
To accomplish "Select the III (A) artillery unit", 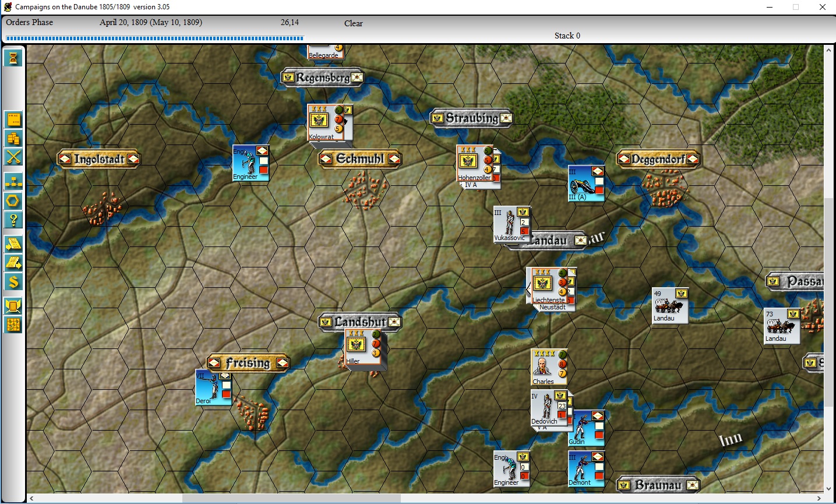I will pos(586,184).
